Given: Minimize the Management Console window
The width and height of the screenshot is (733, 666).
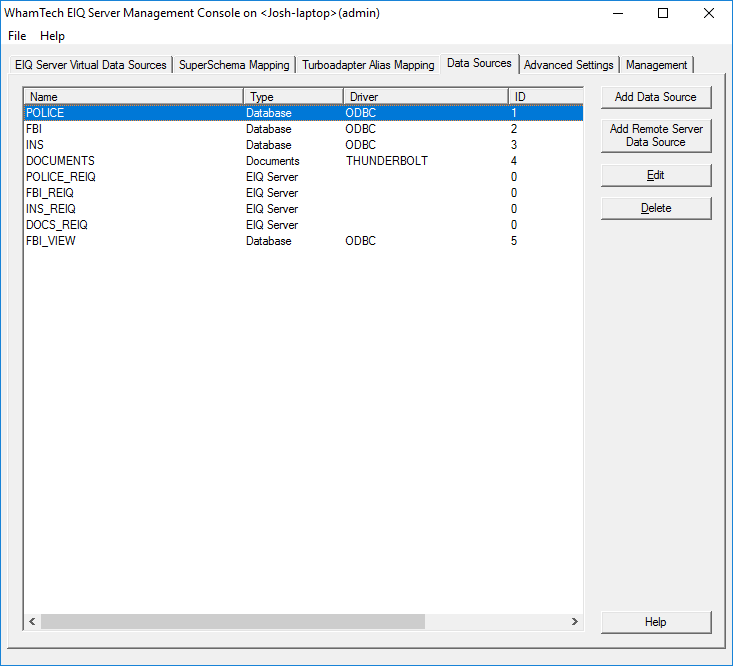Looking at the screenshot, I should tap(618, 13).
